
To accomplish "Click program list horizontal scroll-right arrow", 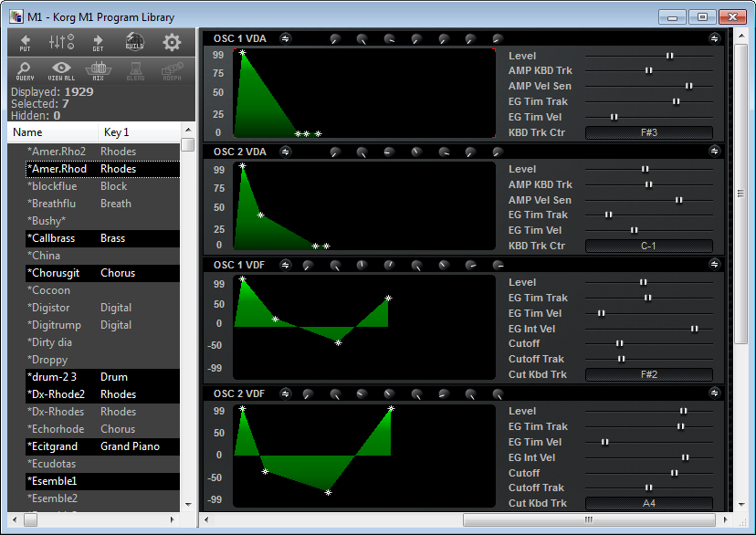I will (x=173, y=520).
